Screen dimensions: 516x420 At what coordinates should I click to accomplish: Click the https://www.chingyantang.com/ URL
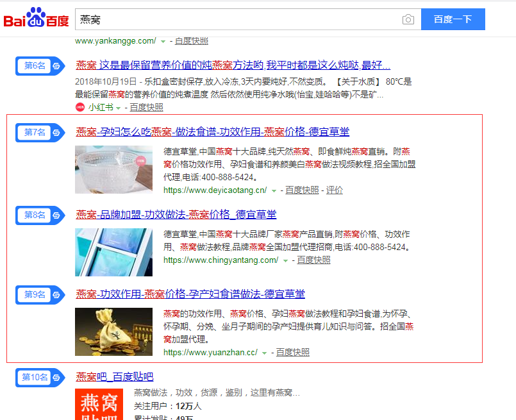tap(221, 260)
